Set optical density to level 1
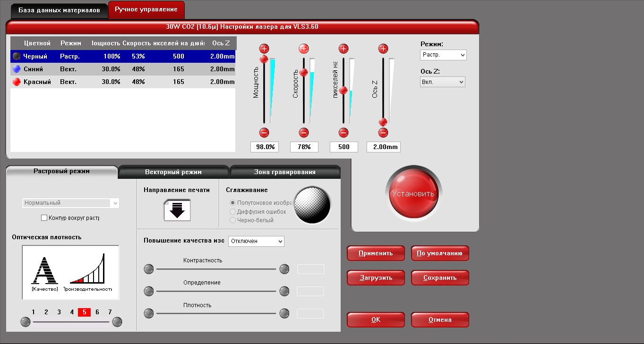 point(34,312)
